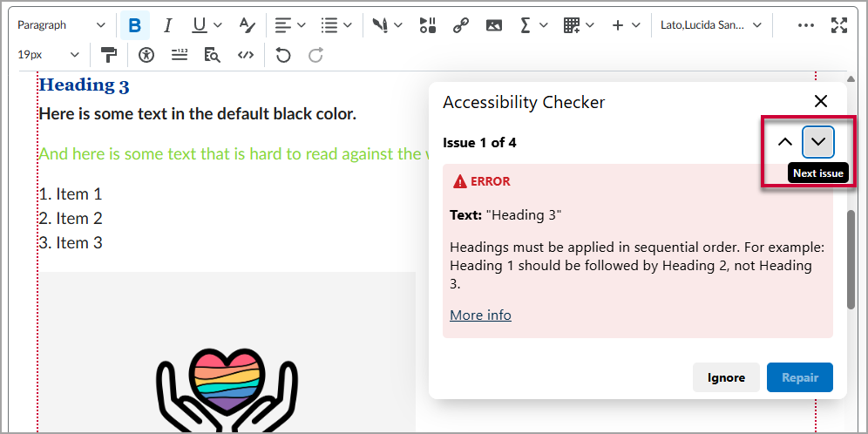868x434 pixels.
Task: Open the Paragraph format dropdown
Action: (x=61, y=25)
